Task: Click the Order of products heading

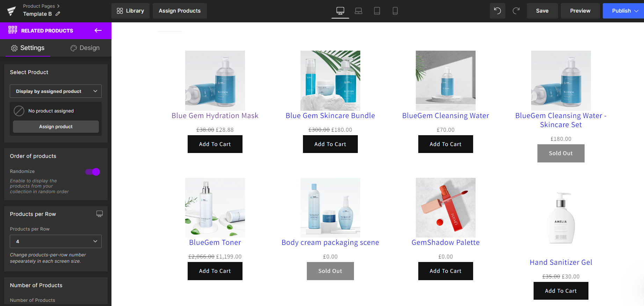Action: coord(33,156)
